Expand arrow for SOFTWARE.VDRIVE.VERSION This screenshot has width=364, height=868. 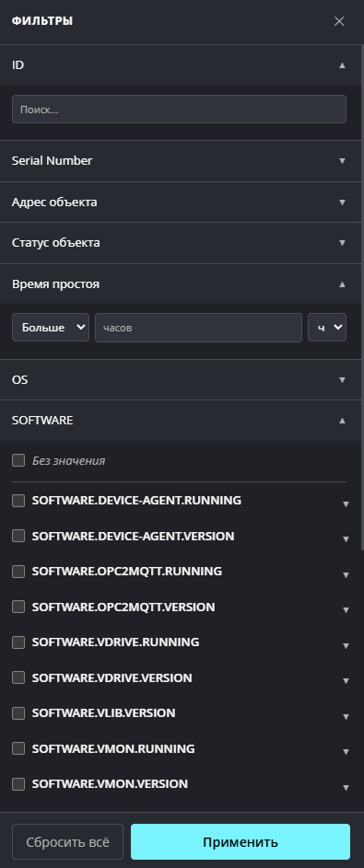click(346, 681)
